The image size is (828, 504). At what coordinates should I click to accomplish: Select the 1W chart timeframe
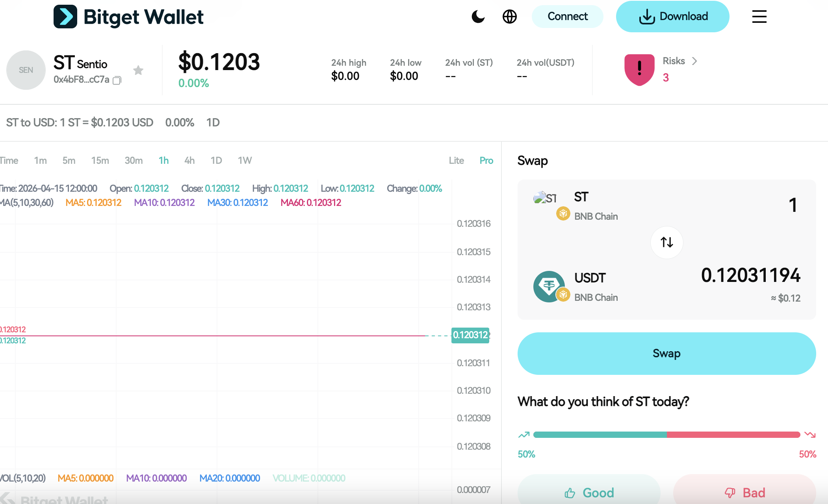point(245,160)
